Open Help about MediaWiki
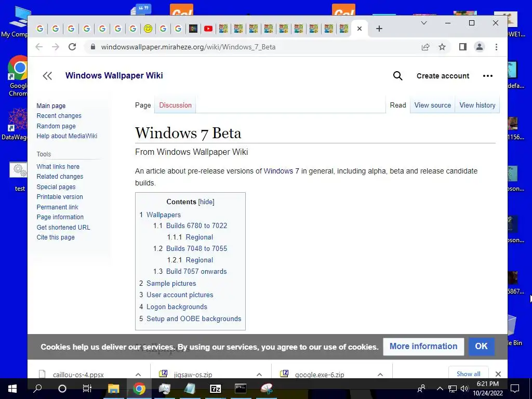Image resolution: width=532 pixels, height=399 pixels. (67, 136)
